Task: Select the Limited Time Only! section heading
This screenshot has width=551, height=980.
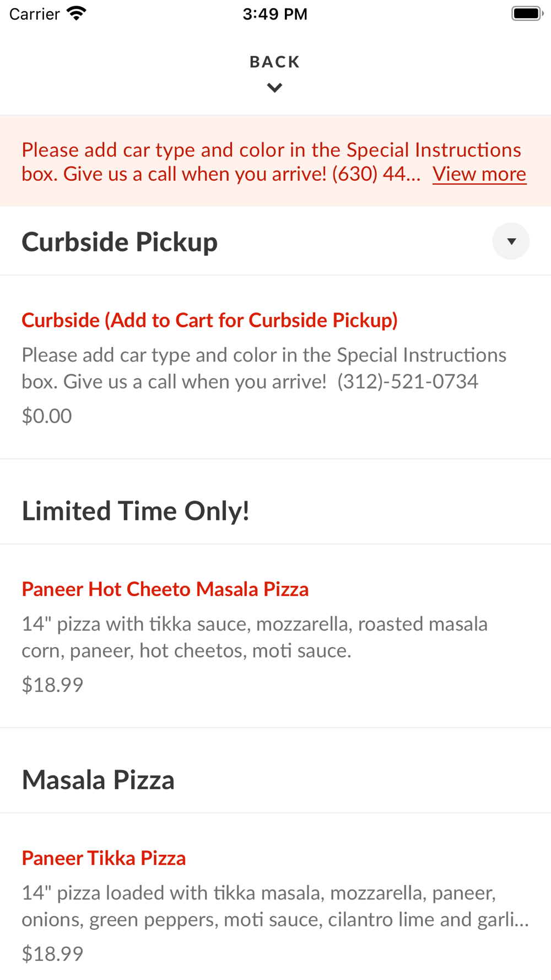Action: coord(136,511)
